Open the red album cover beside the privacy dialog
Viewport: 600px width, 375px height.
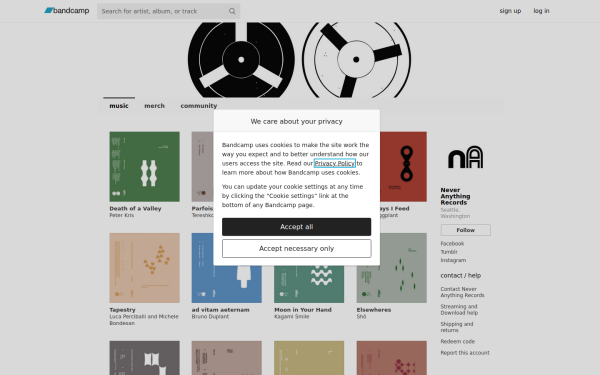[x=403, y=166]
